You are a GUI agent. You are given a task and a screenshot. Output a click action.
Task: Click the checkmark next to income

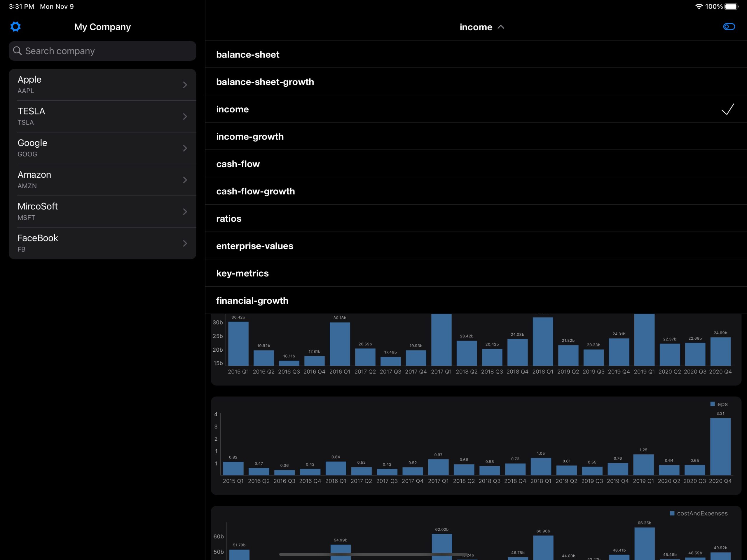[727, 109]
